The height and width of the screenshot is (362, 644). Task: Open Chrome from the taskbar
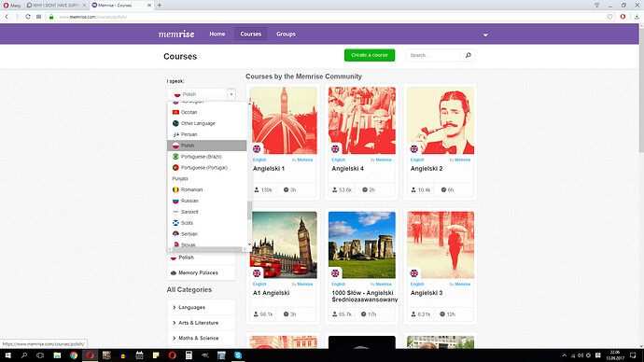pos(74,355)
